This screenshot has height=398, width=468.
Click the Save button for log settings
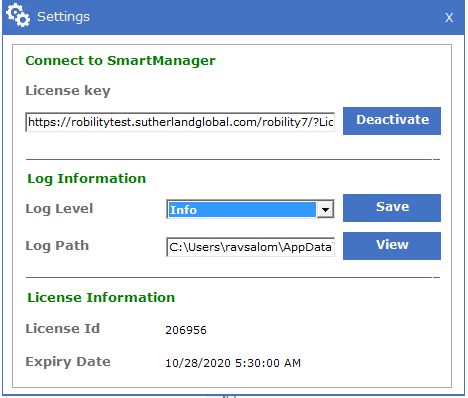point(392,208)
